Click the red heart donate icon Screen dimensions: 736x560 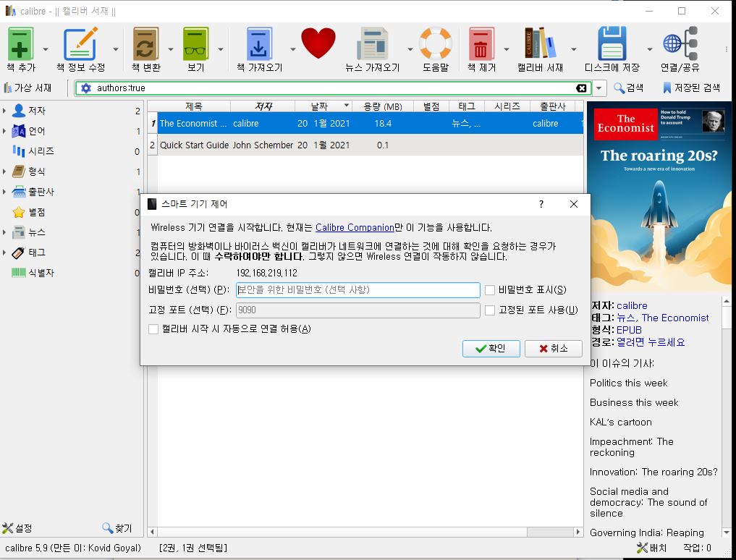click(x=318, y=43)
